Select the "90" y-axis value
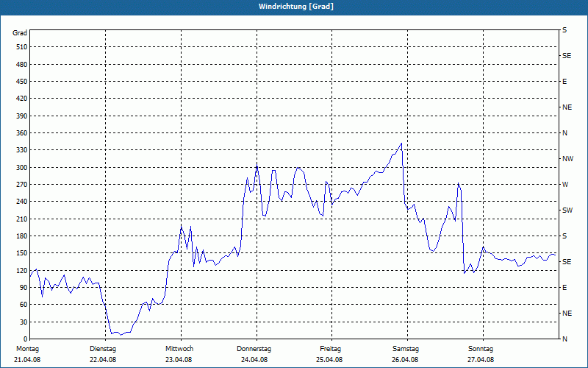Image resolution: width=588 pixels, height=368 pixels. (x=24, y=288)
